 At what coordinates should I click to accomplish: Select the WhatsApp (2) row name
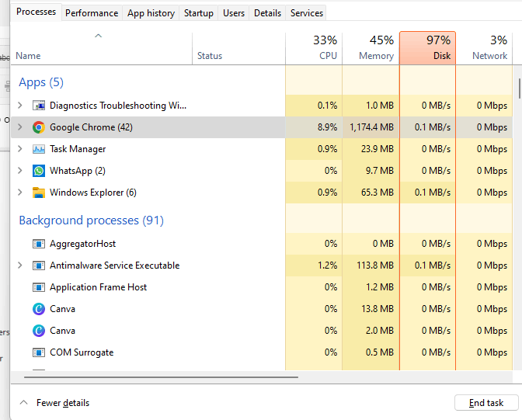(78, 171)
